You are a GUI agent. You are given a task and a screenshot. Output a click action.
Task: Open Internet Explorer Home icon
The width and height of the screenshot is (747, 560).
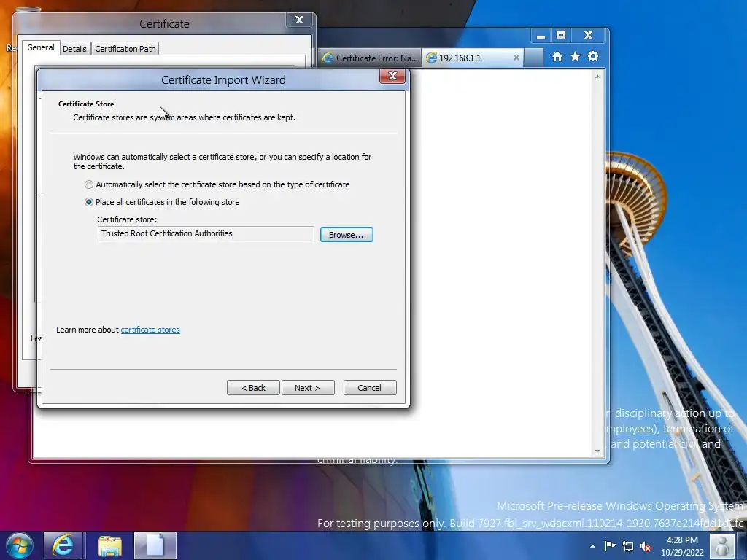point(557,57)
